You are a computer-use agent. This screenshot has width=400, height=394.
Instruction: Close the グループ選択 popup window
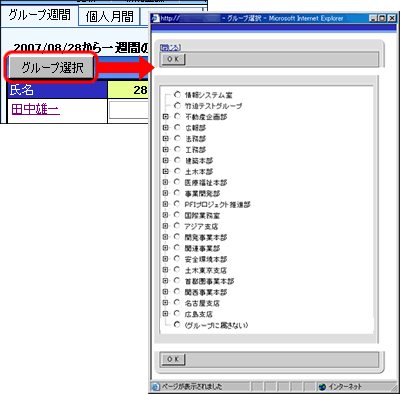click(x=391, y=18)
